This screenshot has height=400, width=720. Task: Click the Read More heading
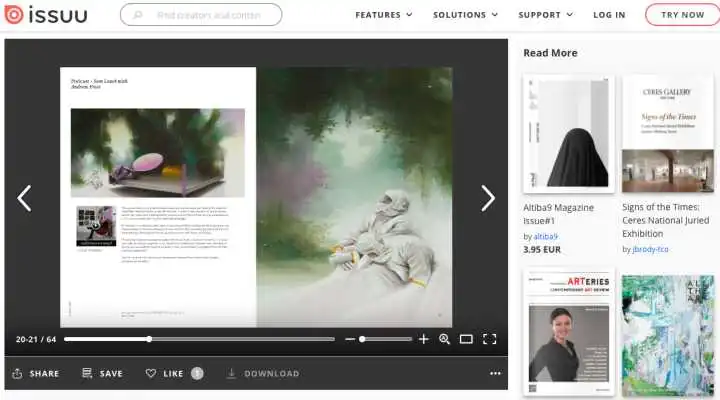[x=550, y=53]
